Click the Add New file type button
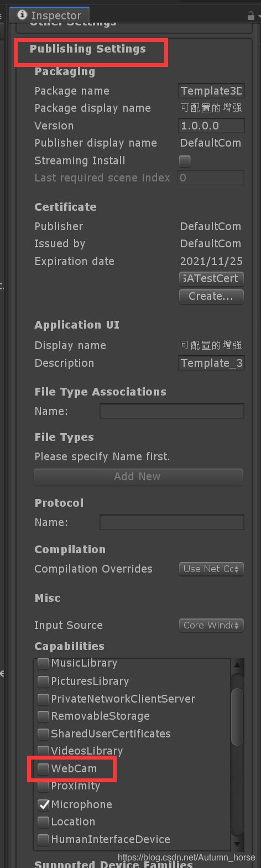The image size is (261, 868). (138, 476)
